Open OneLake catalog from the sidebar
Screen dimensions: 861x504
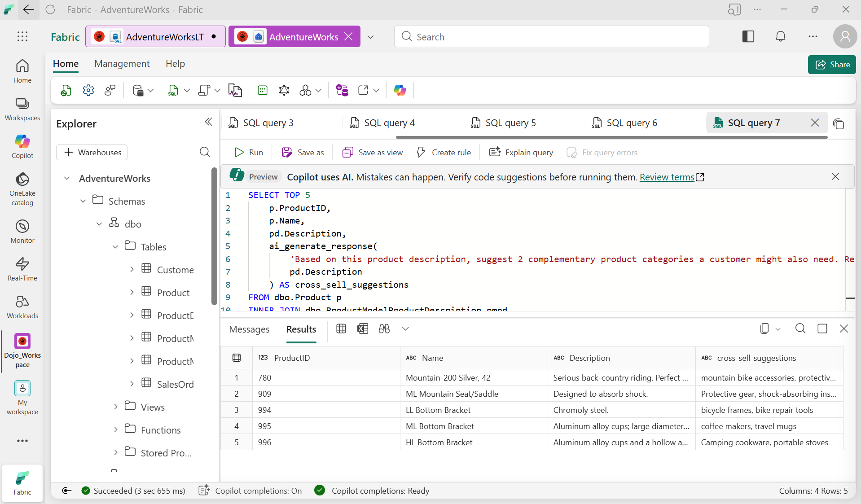22,188
